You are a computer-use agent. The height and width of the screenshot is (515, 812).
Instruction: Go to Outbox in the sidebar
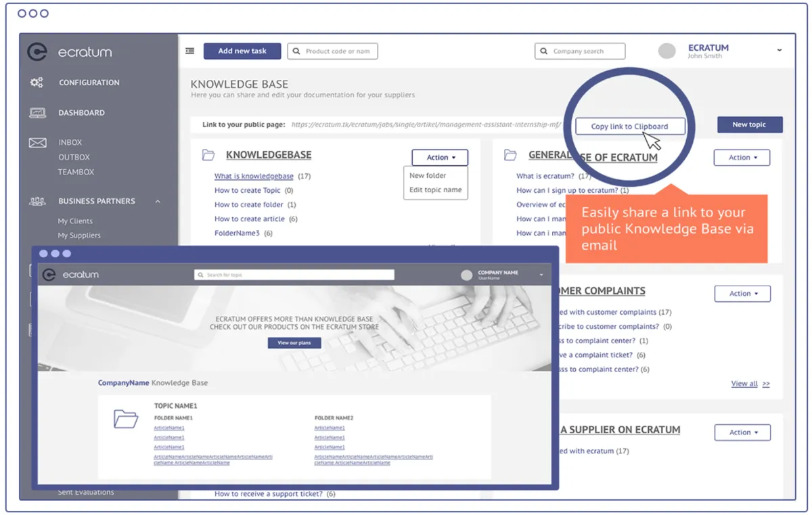[74, 157]
